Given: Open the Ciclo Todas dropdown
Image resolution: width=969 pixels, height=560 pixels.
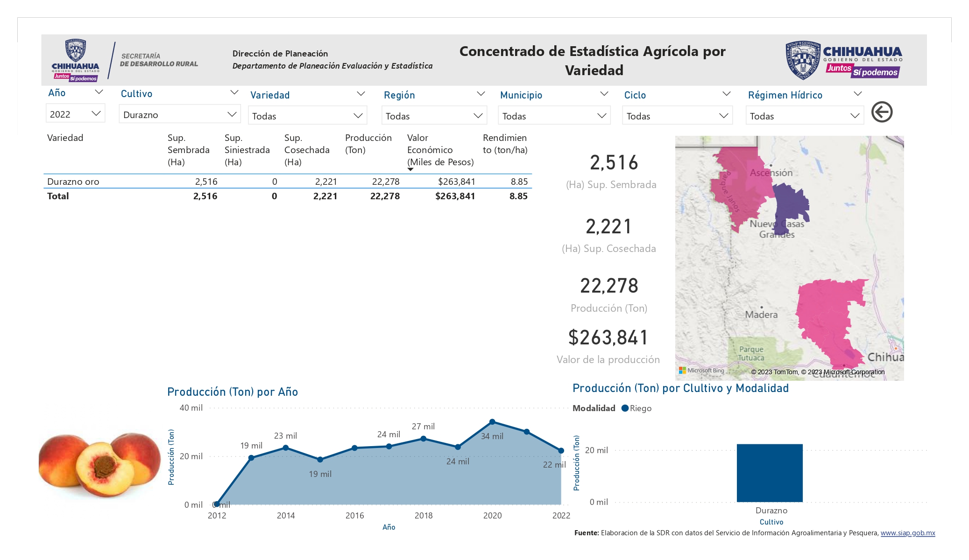Looking at the screenshot, I should [677, 116].
